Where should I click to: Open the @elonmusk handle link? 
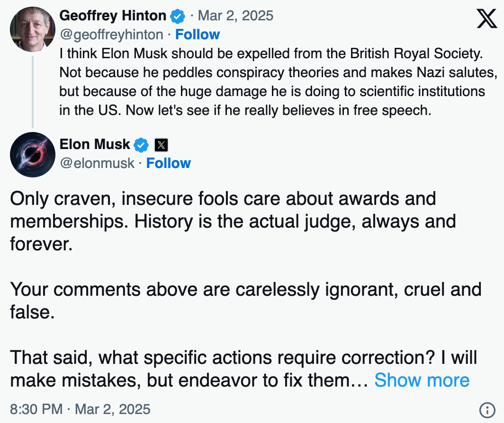tap(97, 163)
